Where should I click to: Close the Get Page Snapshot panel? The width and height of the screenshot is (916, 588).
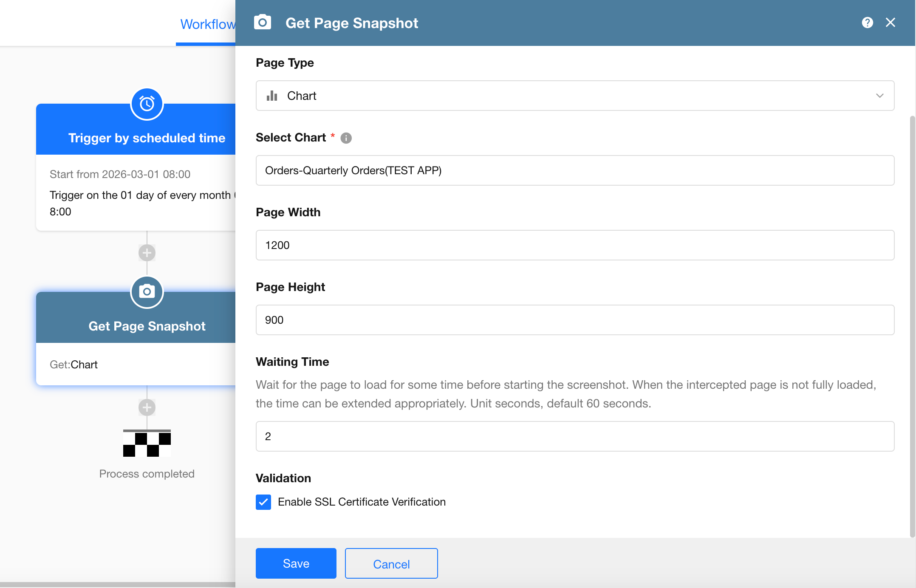(891, 23)
